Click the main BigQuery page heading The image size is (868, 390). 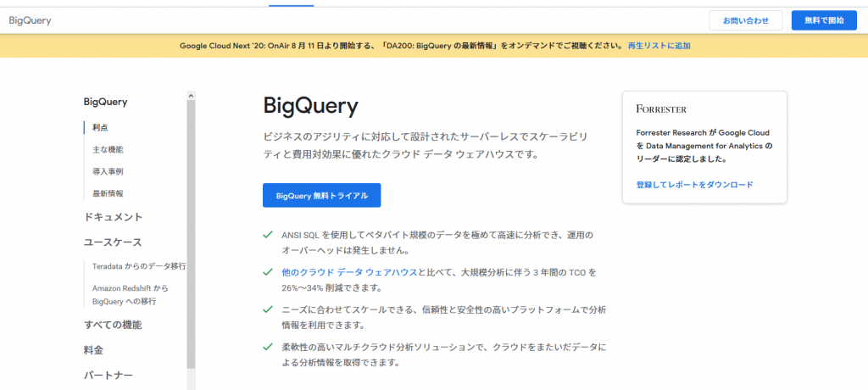click(311, 106)
